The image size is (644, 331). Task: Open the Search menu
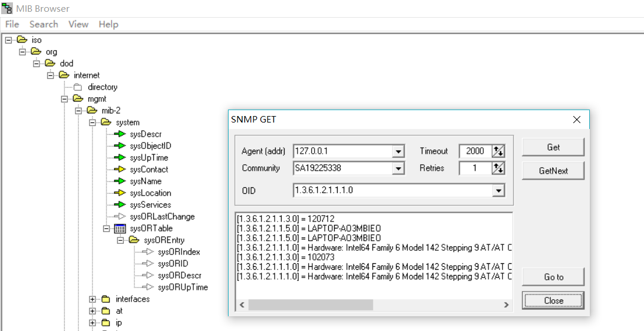click(44, 24)
